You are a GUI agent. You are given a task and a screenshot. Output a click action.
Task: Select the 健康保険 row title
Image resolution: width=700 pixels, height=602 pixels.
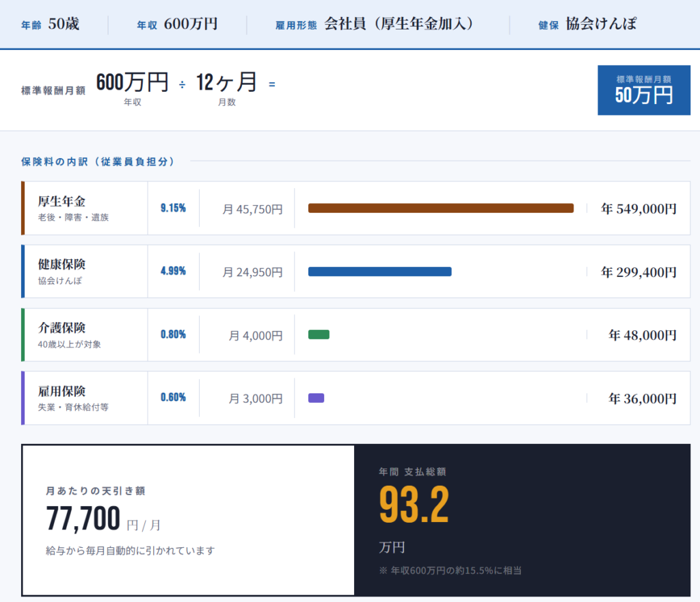(62, 265)
